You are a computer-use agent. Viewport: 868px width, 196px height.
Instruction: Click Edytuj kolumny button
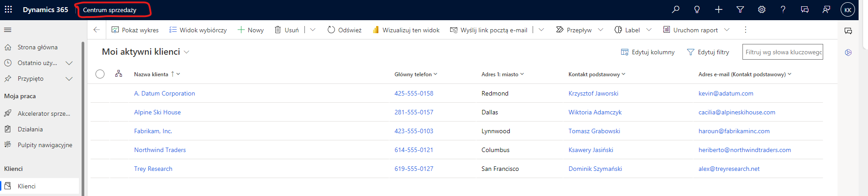pyautogui.click(x=647, y=52)
